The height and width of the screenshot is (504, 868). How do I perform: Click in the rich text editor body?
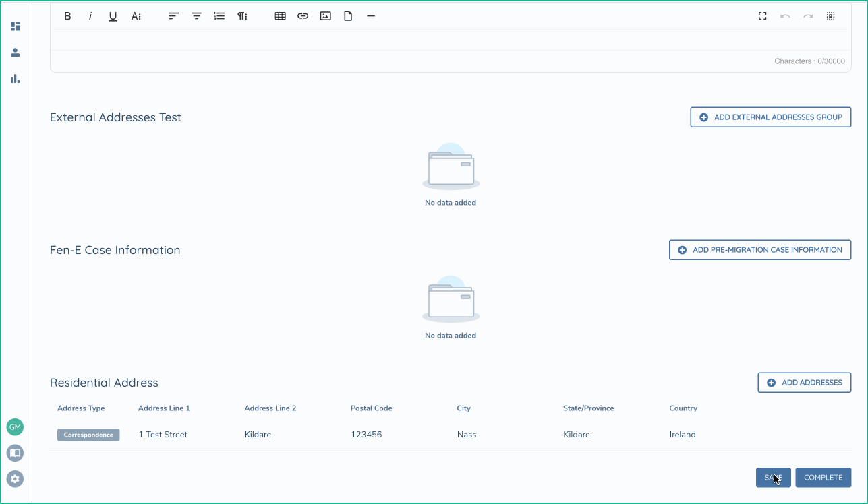point(451,40)
